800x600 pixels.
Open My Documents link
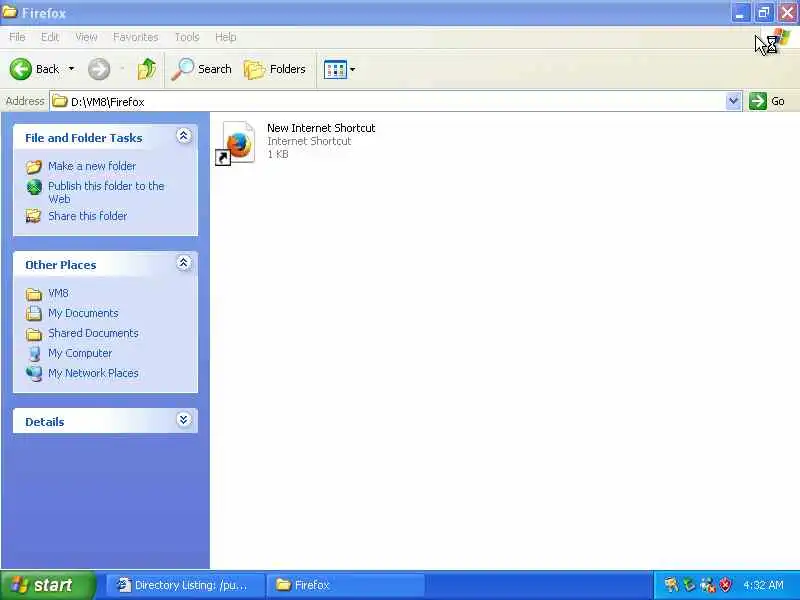(83, 313)
